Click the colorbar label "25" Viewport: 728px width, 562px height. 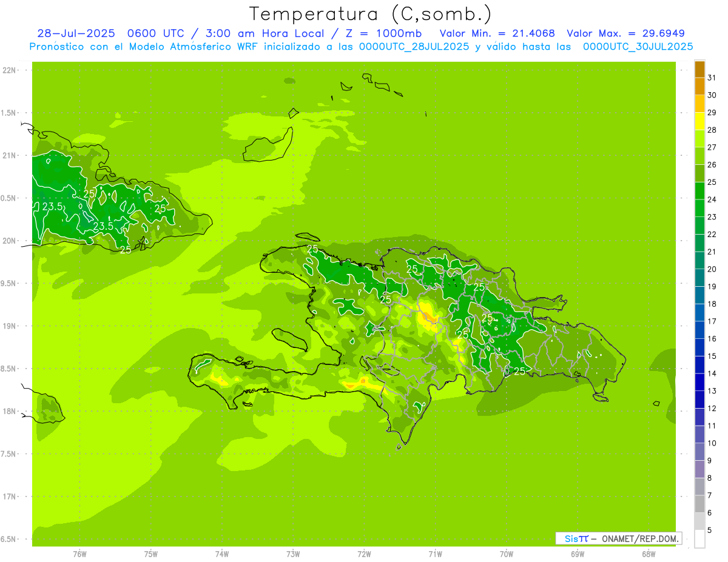pos(712,182)
